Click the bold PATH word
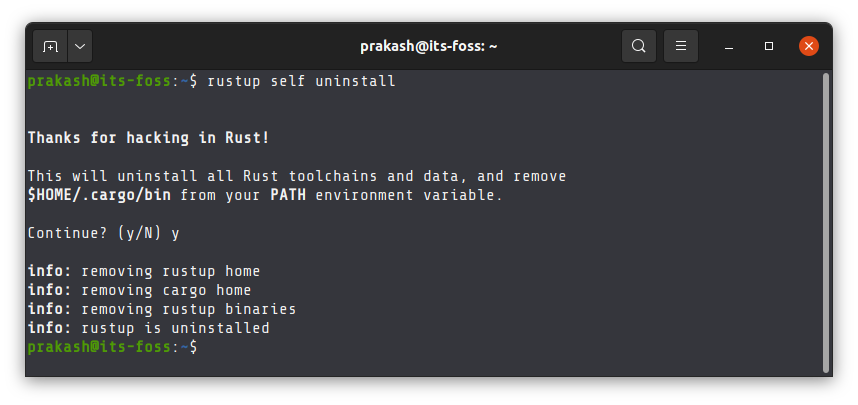858x405 pixels. point(288,195)
